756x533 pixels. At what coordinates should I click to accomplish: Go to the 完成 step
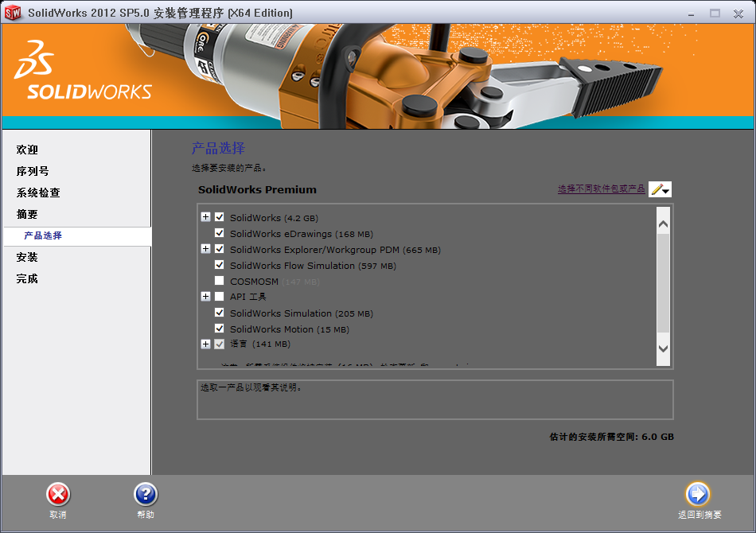[x=27, y=279]
